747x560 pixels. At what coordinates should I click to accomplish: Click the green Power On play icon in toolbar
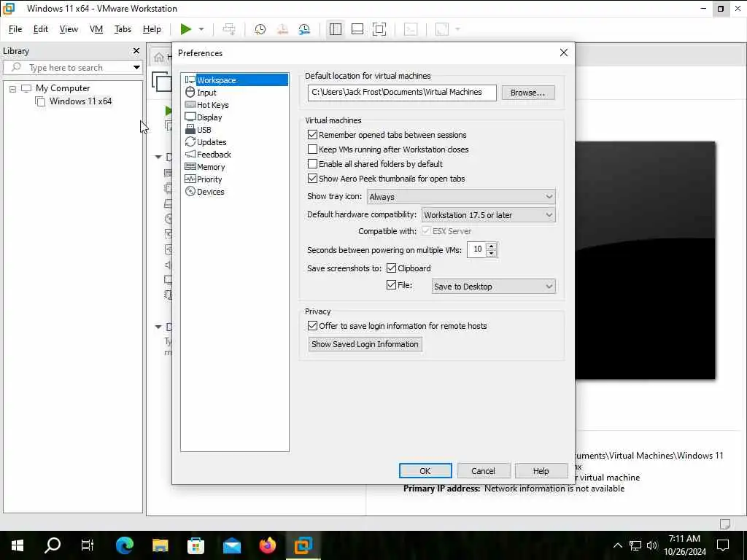(186, 29)
